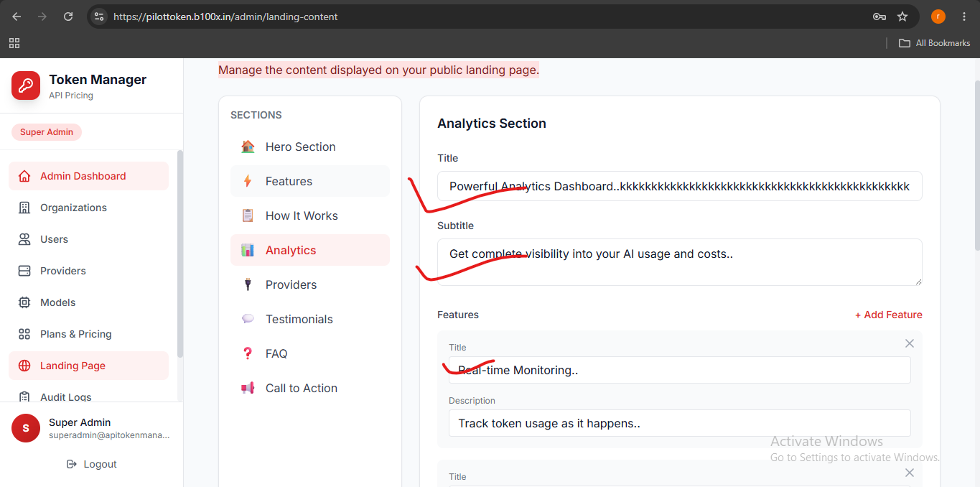Click the Testimonials speech bubble icon
The width and height of the screenshot is (980, 487).
[248, 319]
